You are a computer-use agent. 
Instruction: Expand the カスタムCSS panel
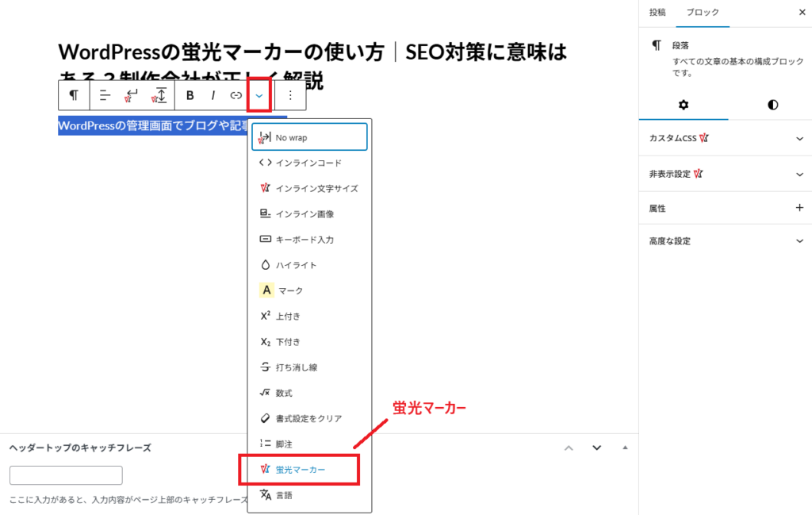799,138
